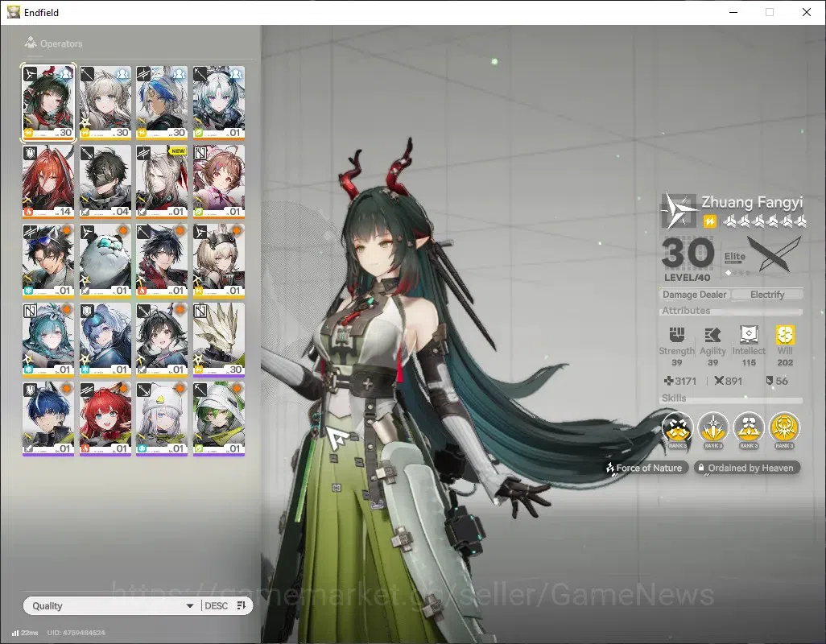Open the sword-and-lightning battle skill icon
The image size is (826, 644).
pos(712,427)
